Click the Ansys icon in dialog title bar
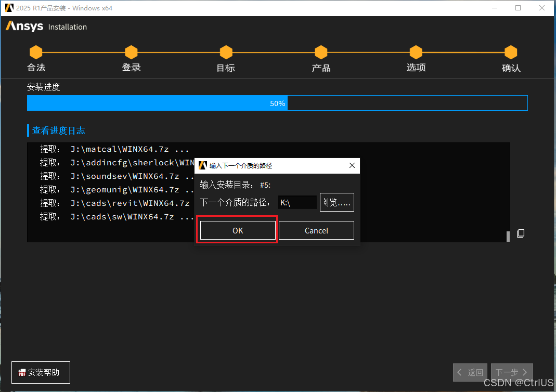 pyautogui.click(x=202, y=165)
